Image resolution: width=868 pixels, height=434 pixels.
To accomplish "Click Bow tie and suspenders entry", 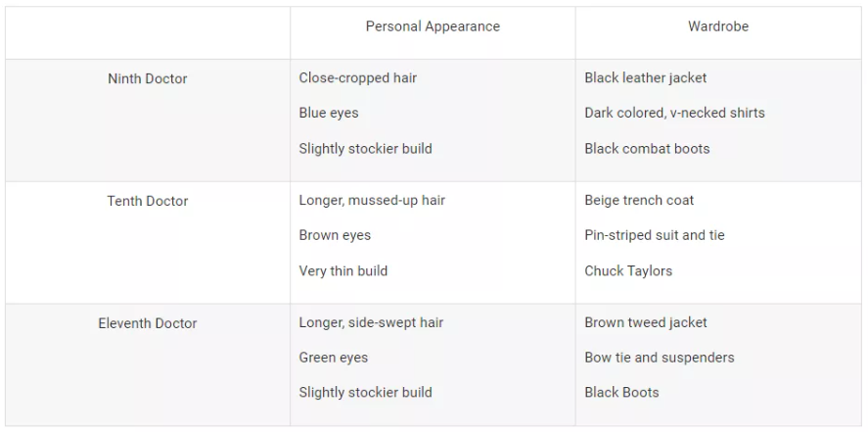I will pos(659,358).
